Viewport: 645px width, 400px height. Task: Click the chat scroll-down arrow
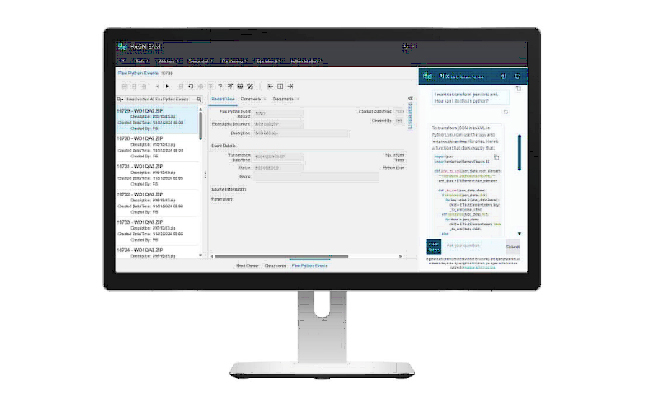click(519, 234)
